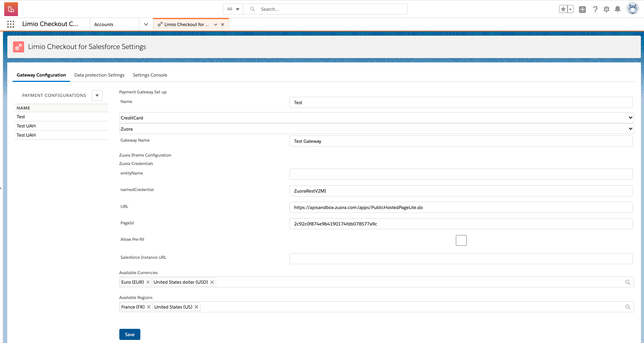The image size is (644, 343).
Task: Open the Zuora gateway type dropdown
Action: pyautogui.click(x=376, y=129)
